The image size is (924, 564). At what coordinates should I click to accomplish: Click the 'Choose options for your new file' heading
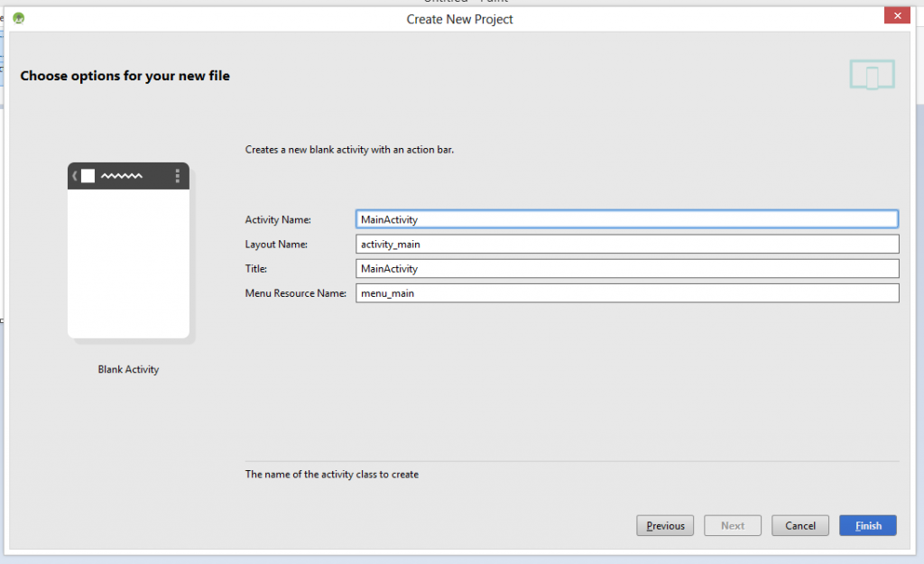[125, 77]
